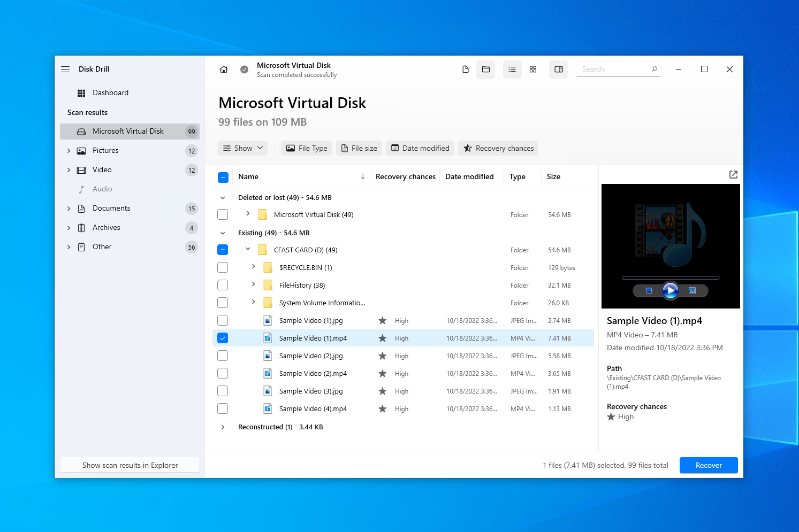
Task: Select the grid view layout icon
Action: click(x=533, y=70)
